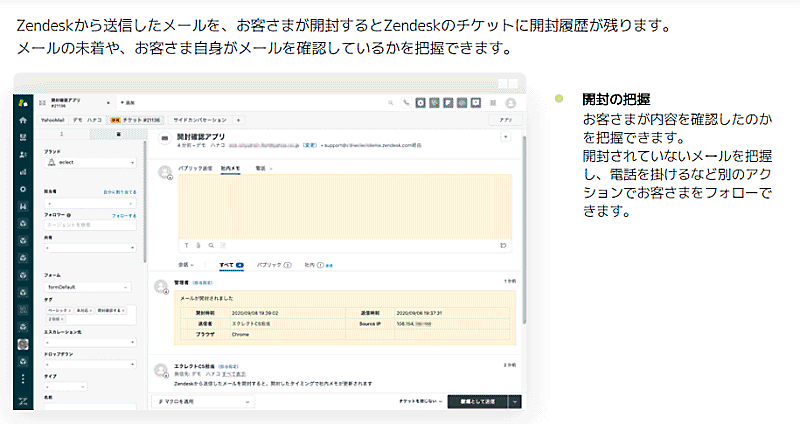
Task: Click the フォローする link
Action: (124, 214)
